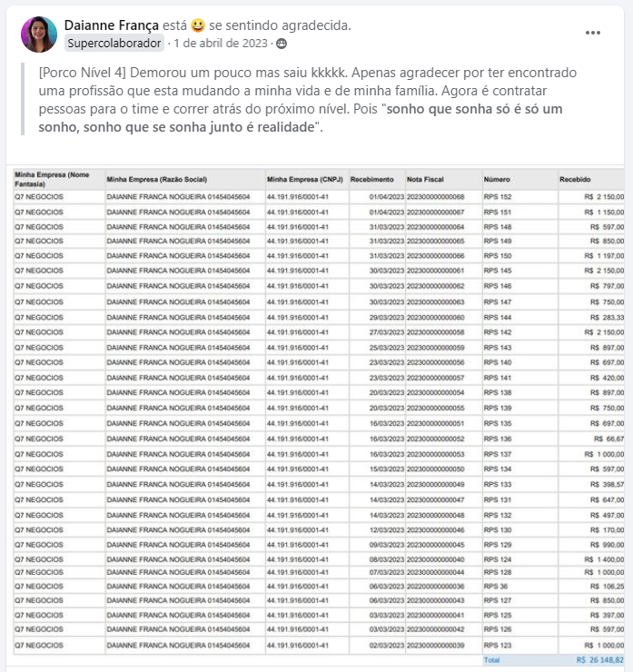The image size is (633, 672).
Task: Open the 1 de abril de 2023 timestamp
Action: point(221,44)
